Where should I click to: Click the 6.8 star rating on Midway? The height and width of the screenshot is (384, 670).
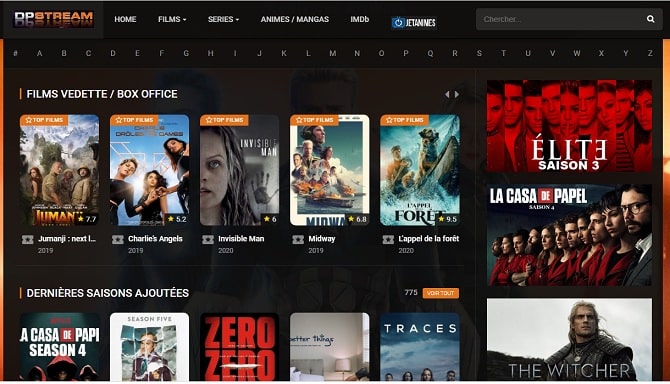click(357, 219)
